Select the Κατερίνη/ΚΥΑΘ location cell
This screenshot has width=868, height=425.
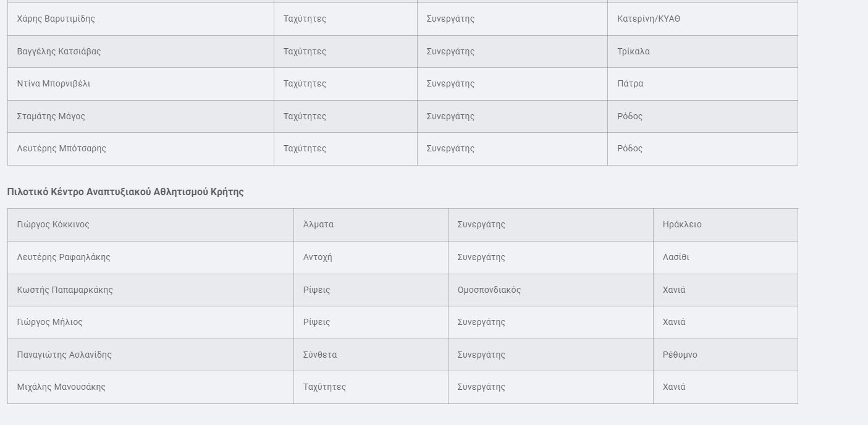click(x=648, y=19)
